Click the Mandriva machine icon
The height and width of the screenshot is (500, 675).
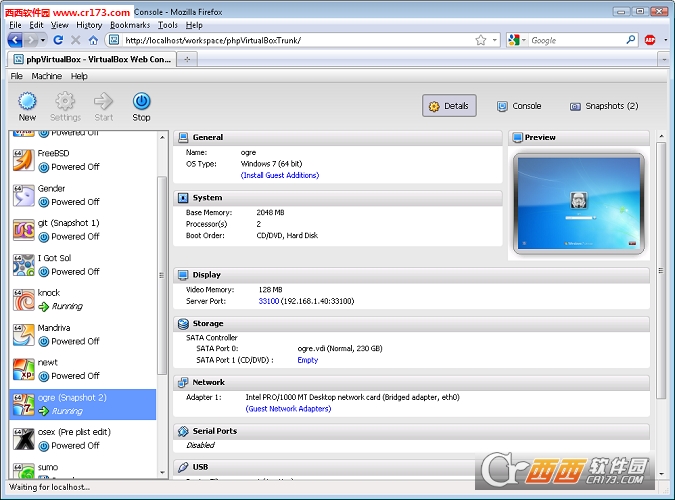23,335
